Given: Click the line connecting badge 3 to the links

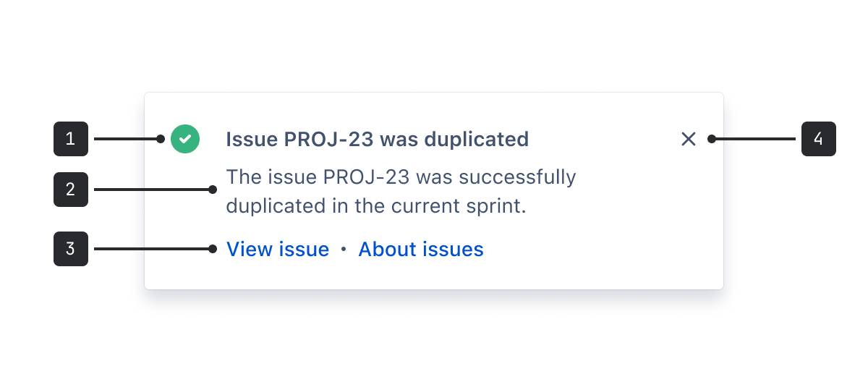Looking at the screenshot, I should coord(151,249).
